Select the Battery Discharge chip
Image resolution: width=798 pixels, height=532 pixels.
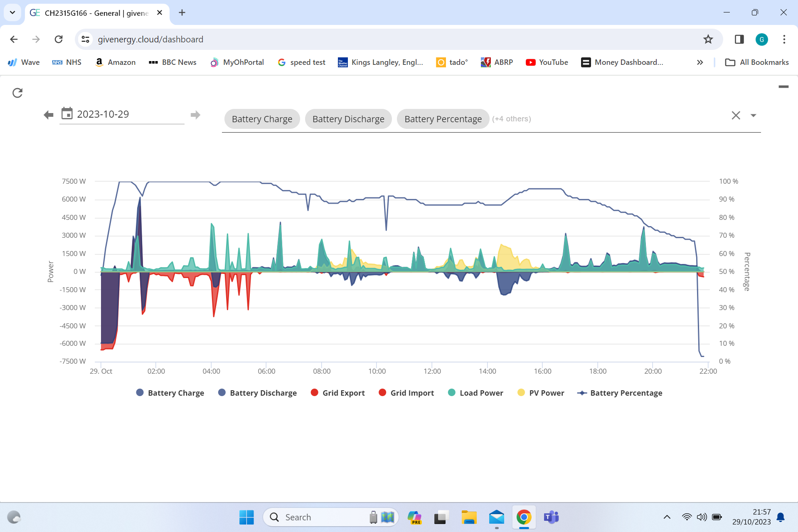(x=348, y=119)
